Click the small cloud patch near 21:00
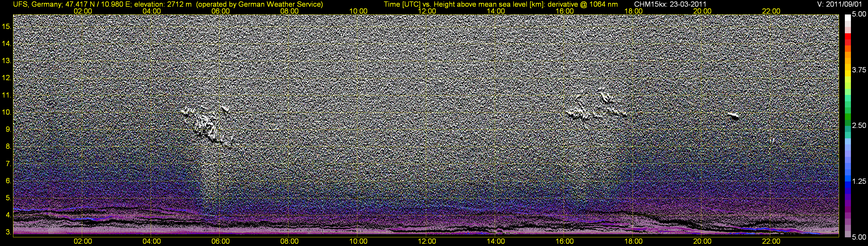The width and height of the screenshot is (868, 246). tap(733, 116)
